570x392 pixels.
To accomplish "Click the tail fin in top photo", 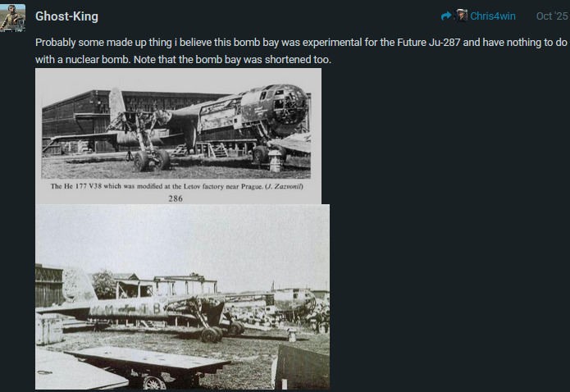I will [x=117, y=104].
